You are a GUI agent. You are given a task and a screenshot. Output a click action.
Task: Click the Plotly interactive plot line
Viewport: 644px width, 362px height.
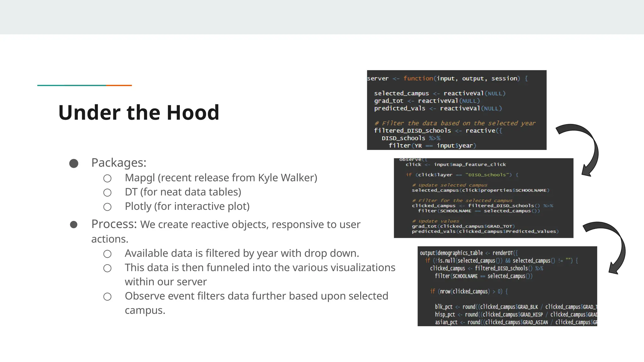(187, 206)
